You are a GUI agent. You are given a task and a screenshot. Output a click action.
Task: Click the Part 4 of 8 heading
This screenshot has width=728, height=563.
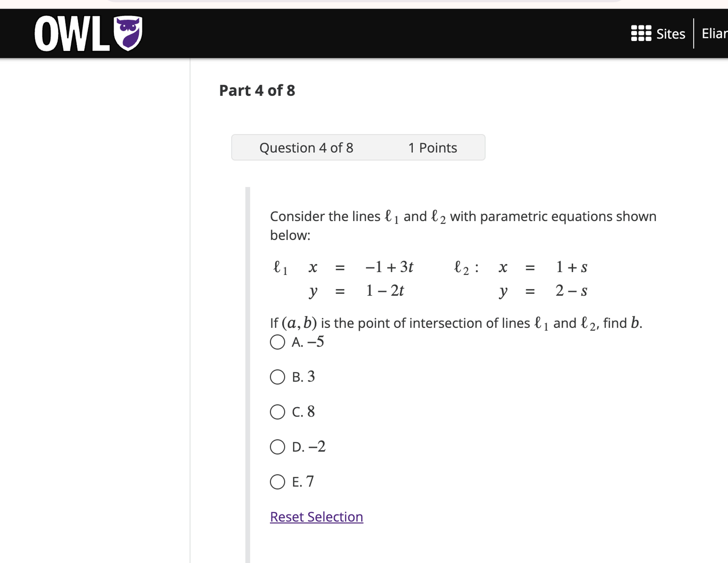click(257, 90)
